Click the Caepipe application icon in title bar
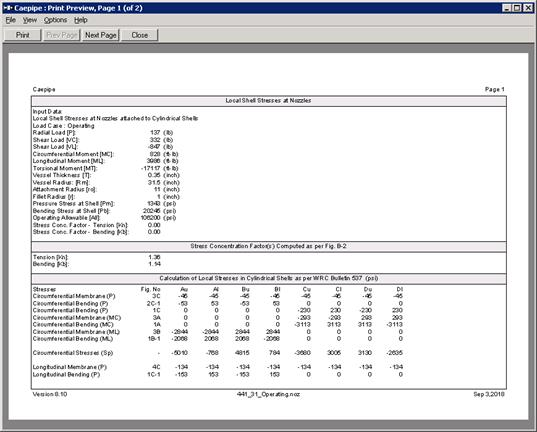 tap(8, 8)
